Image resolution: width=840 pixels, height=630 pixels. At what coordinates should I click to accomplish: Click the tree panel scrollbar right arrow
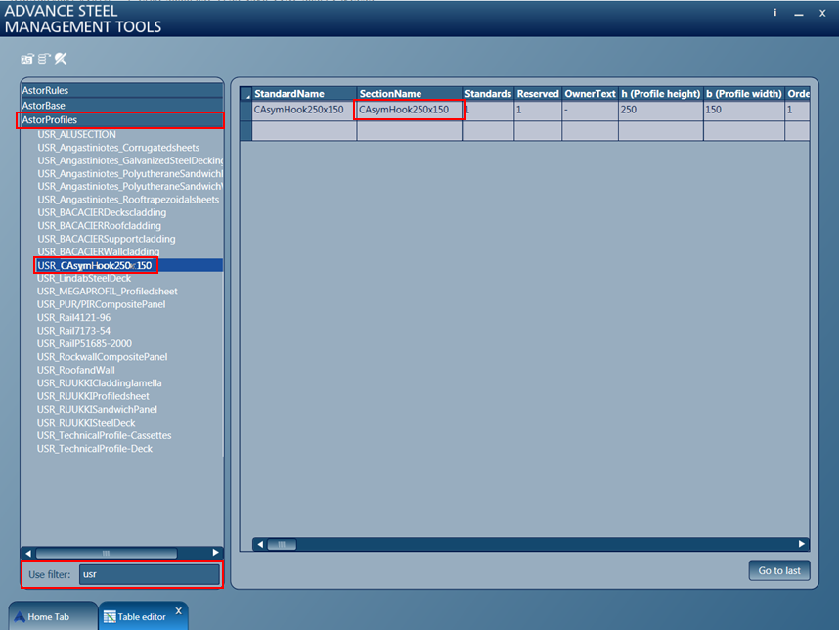(x=215, y=553)
